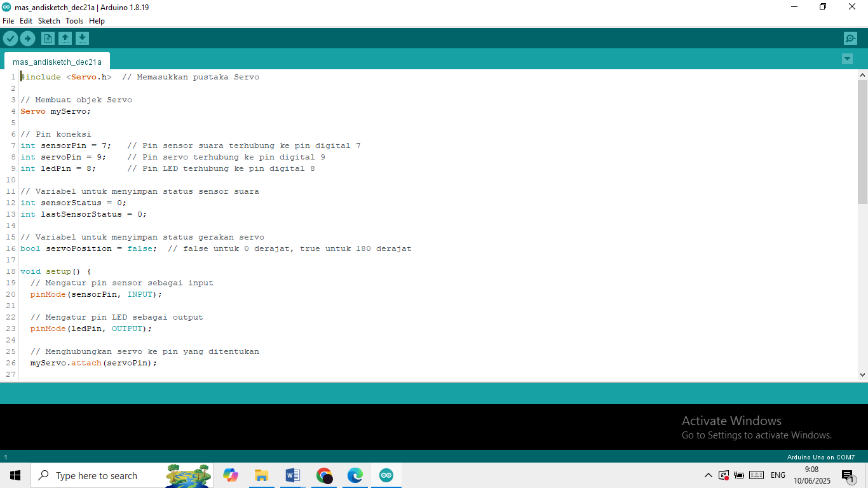Screen dimensions: 868x488
Task: Open the Tools menu
Action: pyautogui.click(x=74, y=21)
